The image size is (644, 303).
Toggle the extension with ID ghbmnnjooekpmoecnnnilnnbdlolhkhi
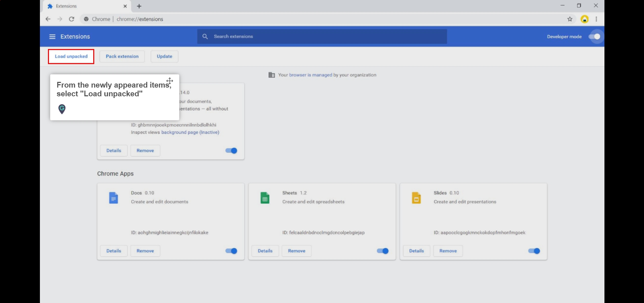(x=231, y=151)
